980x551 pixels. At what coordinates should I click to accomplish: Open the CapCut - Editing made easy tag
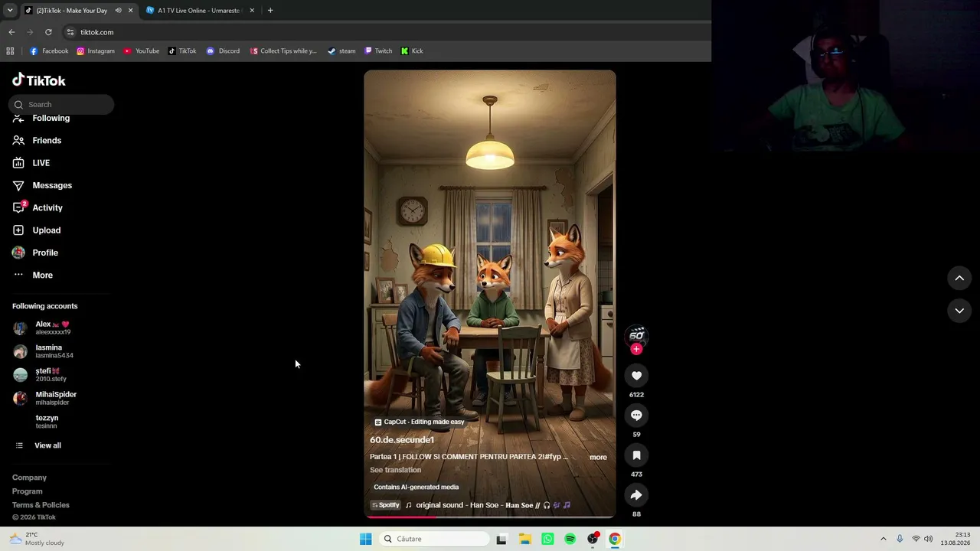(x=420, y=422)
